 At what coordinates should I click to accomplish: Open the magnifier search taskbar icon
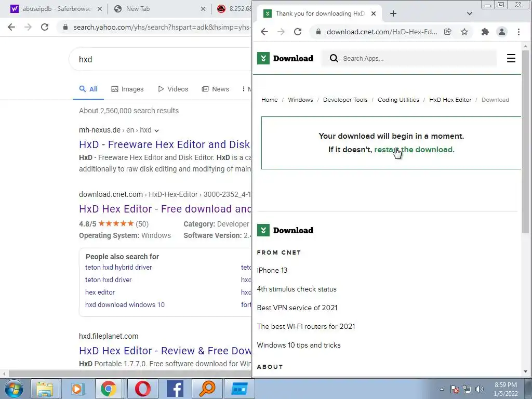pos(207,389)
